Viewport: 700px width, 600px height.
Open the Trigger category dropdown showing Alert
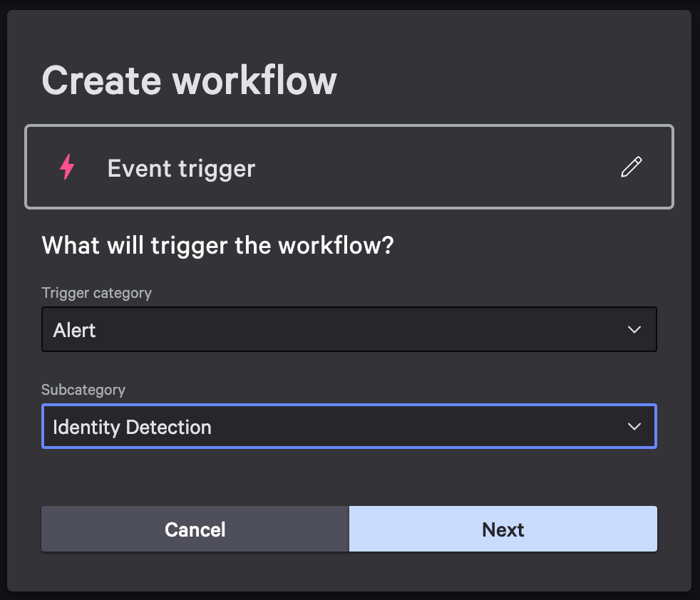coord(349,329)
